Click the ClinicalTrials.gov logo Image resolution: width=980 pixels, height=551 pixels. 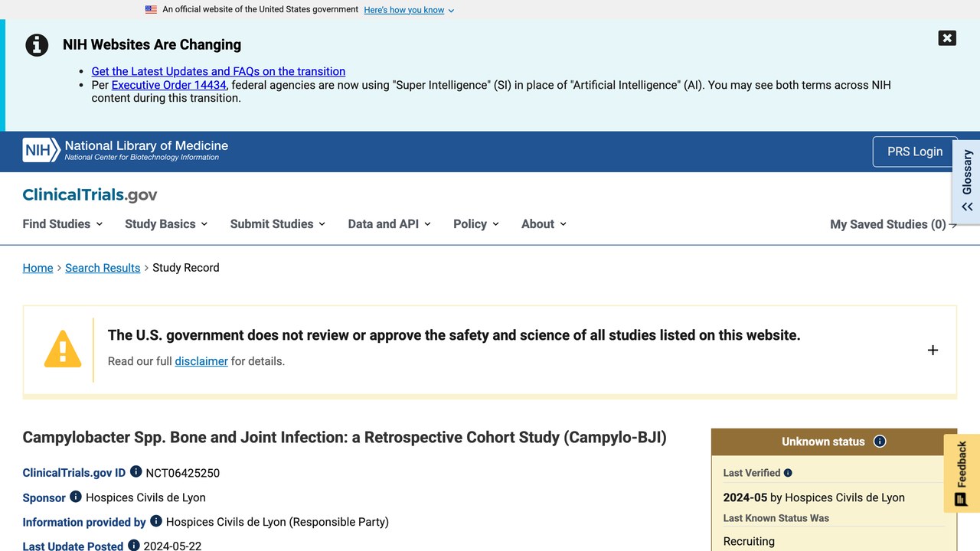click(x=90, y=194)
